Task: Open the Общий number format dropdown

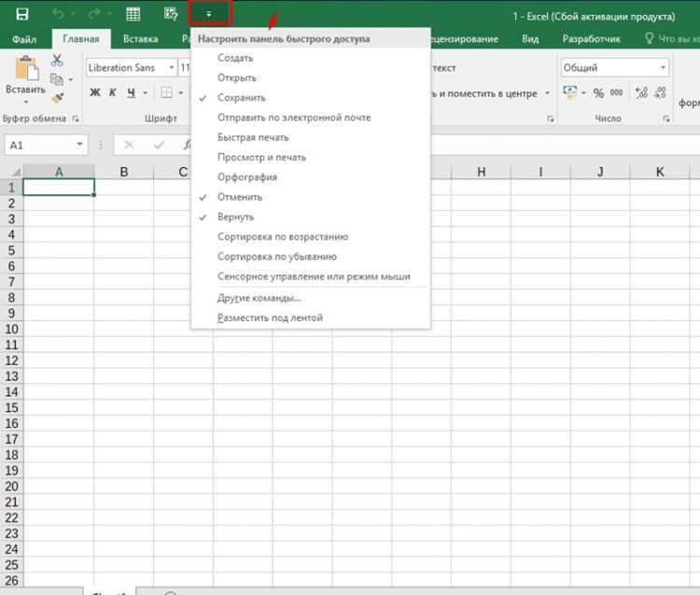Action: tap(663, 67)
